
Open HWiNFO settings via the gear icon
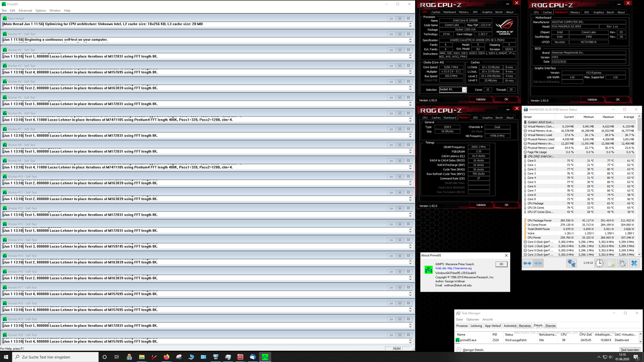[x=622, y=263]
